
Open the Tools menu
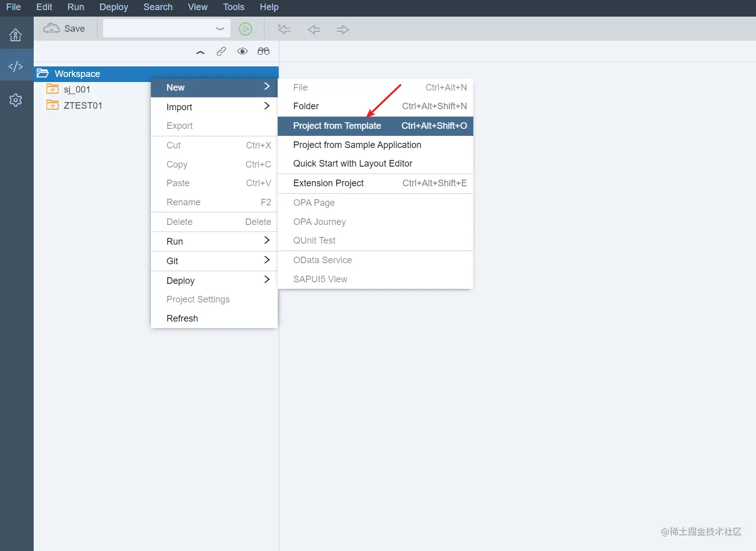click(x=233, y=7)
